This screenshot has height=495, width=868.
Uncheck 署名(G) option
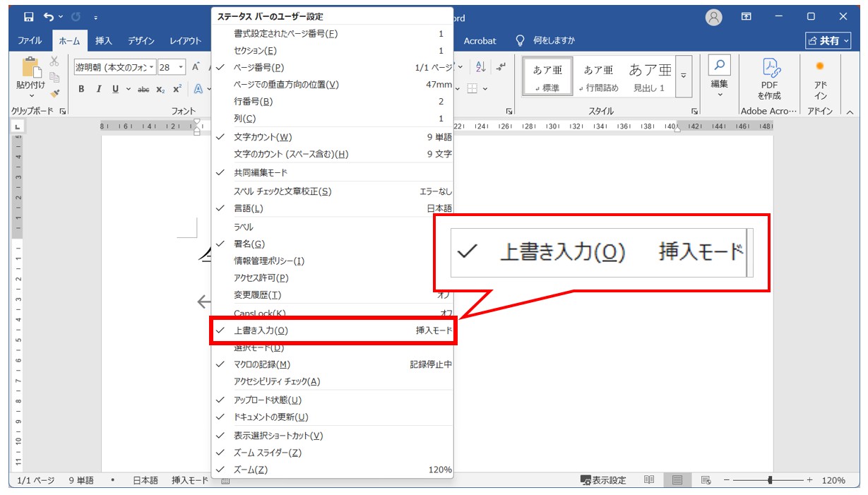point(333,244)
